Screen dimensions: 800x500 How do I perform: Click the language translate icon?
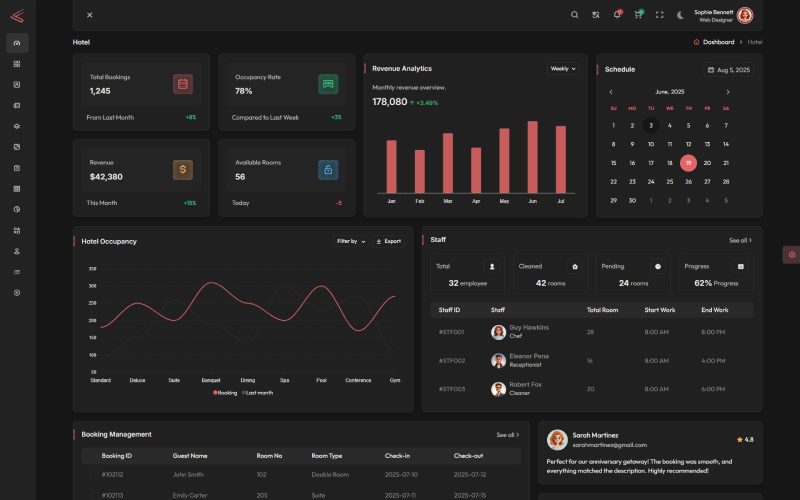click(596, 15)
